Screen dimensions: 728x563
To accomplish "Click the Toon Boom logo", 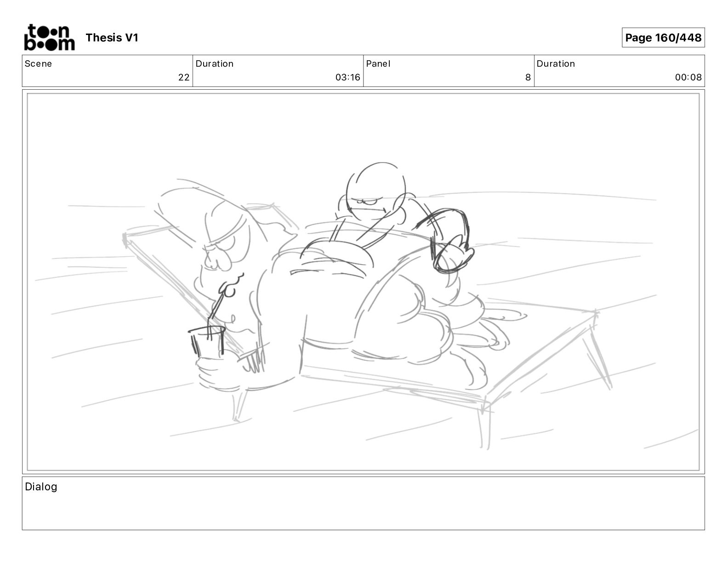I will pos(49,37).
